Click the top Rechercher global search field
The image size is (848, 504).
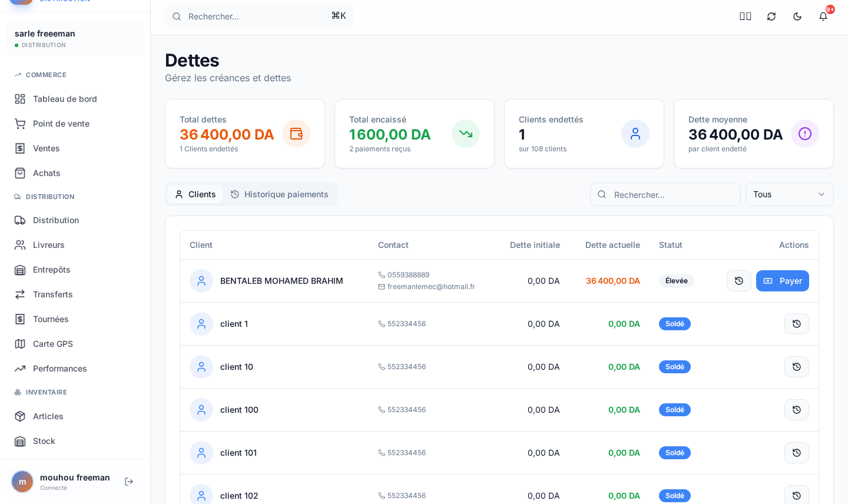tap(259, 16)
